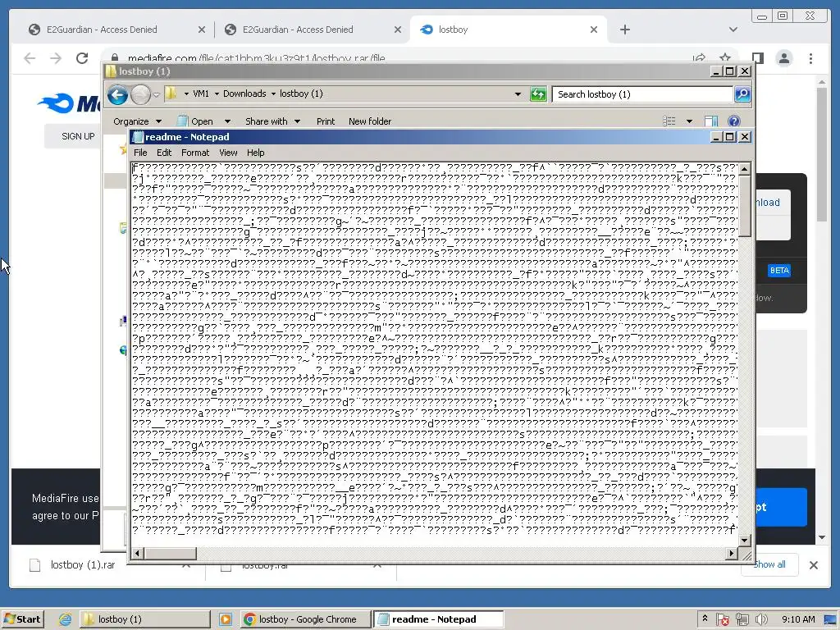Close the lostboy Chrome tab
Screen dimensions: 840x630
594,30
